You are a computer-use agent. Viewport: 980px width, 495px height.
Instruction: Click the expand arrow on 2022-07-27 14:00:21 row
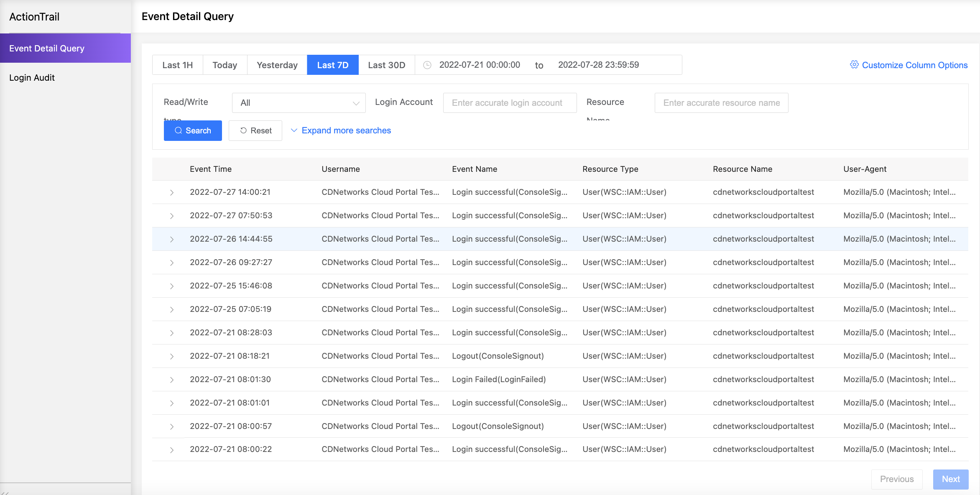coord(171,192)
